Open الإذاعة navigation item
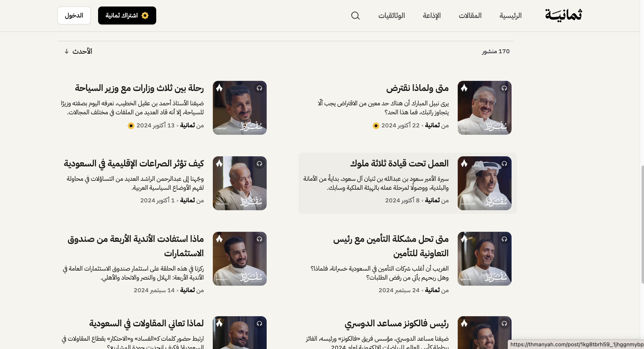The height and width of the screenshot is (349, 644). click(x=432, y=15)
